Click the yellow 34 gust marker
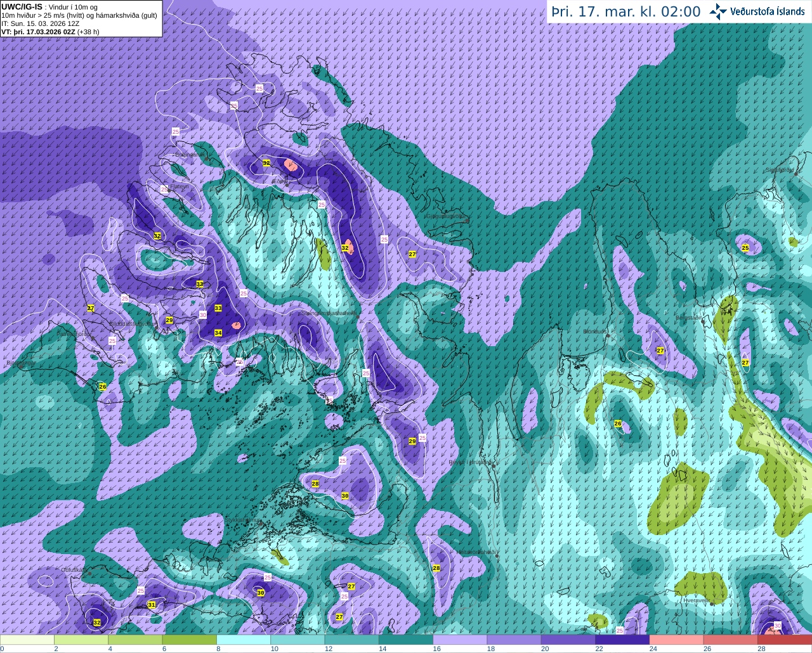 pyautogui.click(x=218, y=333)
